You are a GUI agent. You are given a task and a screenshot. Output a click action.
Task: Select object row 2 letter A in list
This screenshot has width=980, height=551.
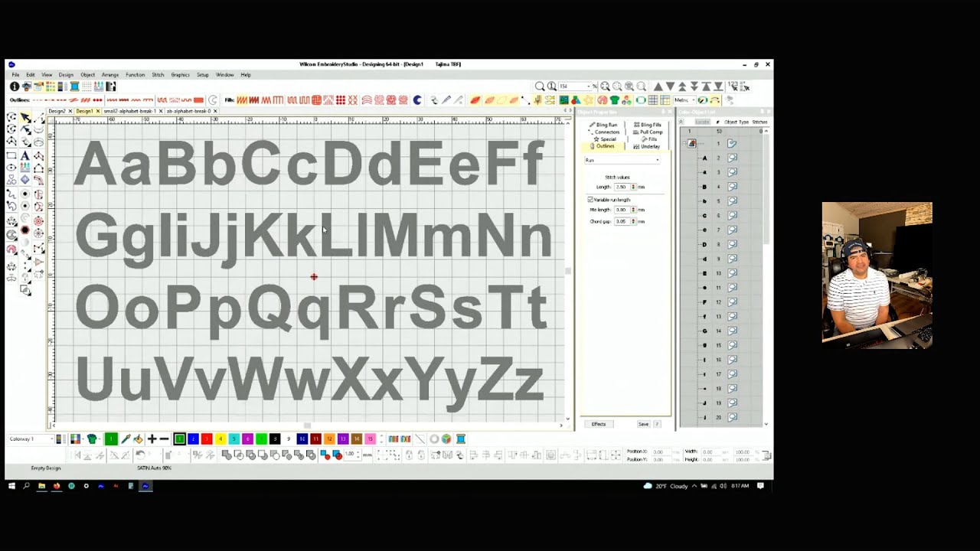(x=722, y=158)
